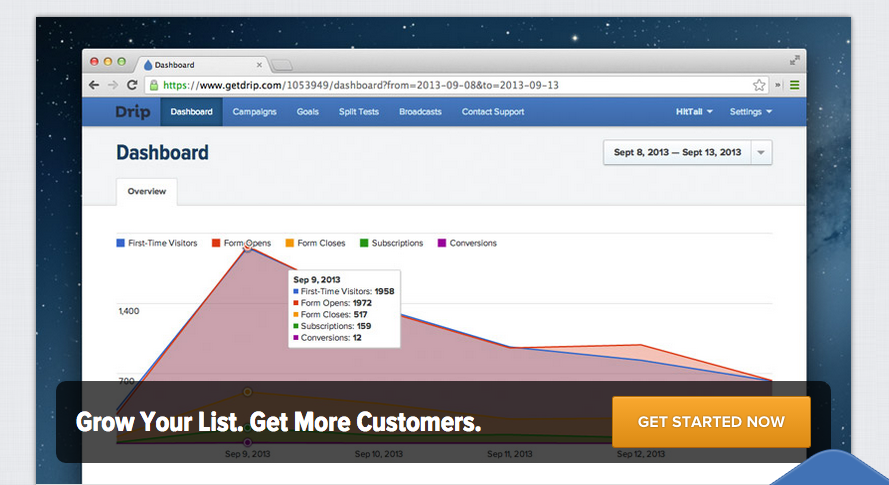The image size is (889, 485).
Task: Click the Get Started Now button
Action: pos(711,422)
